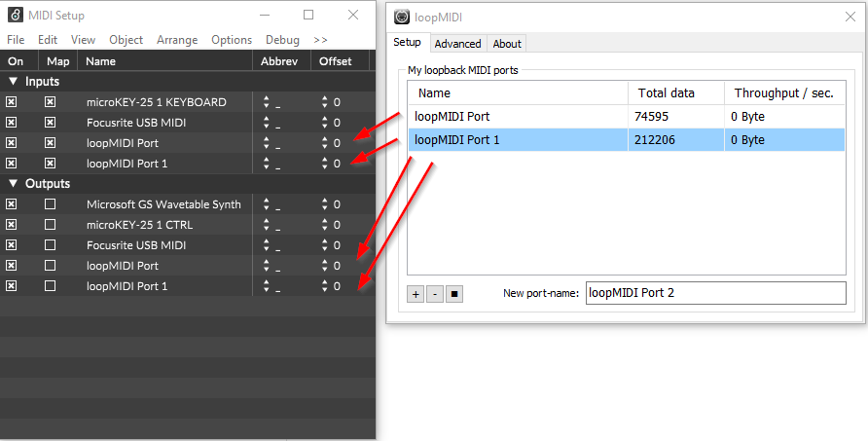
Task: Enable Map for microKEY-25 1 CTRL output
Action: click(x=50, y=225)
